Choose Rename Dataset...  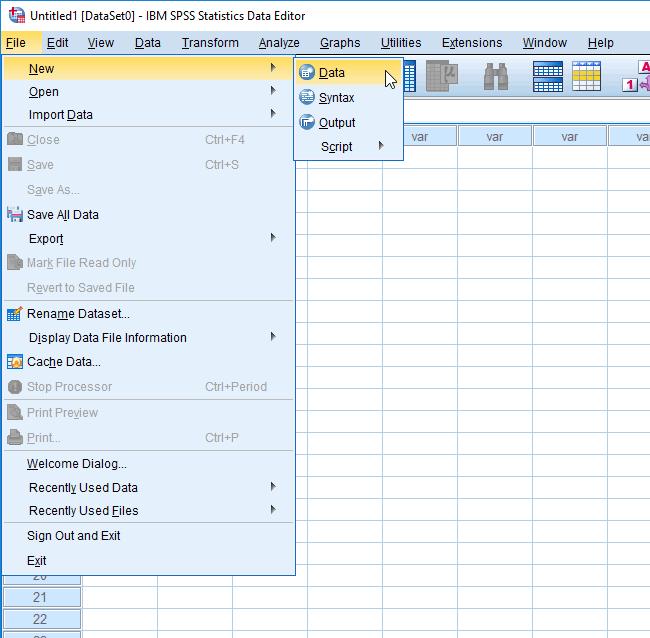(x=148, y=314)
